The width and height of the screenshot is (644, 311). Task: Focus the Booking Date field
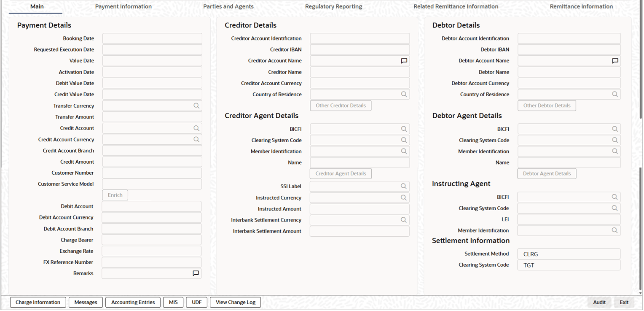(x=152, y=38)
